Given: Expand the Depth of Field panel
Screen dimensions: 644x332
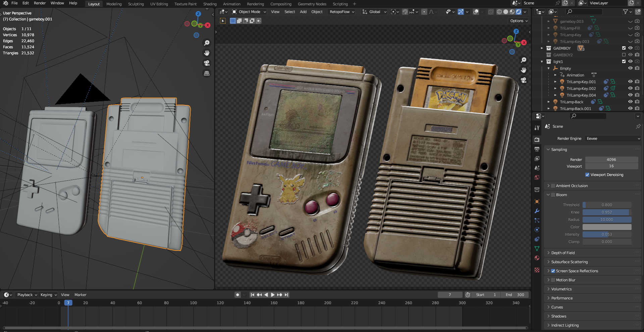Looking at the screenshot, I should click(x=548, y=253).
